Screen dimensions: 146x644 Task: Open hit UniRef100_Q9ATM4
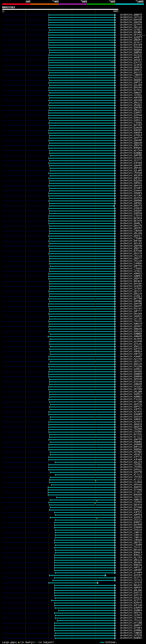tap(131, 22)
